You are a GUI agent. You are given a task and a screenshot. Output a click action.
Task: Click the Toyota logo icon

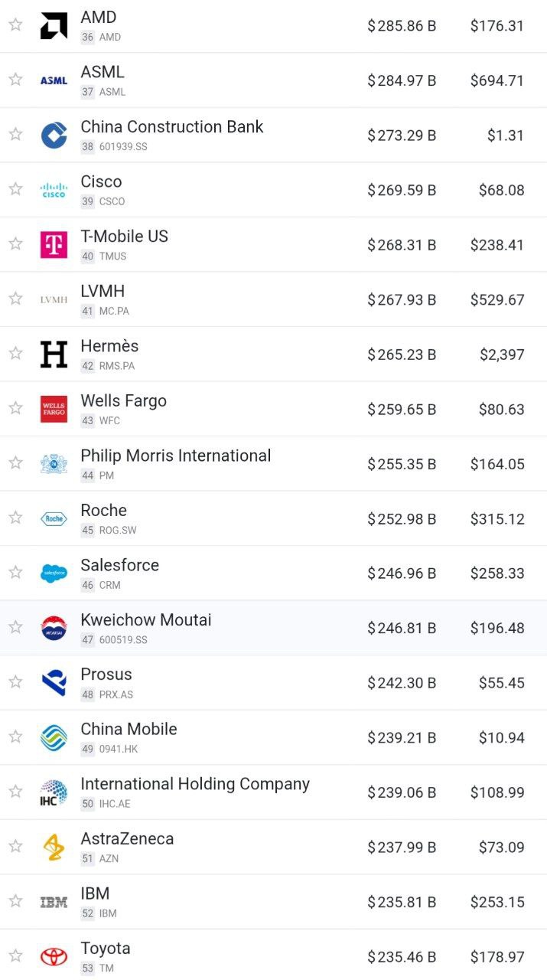tap(54, 957)
